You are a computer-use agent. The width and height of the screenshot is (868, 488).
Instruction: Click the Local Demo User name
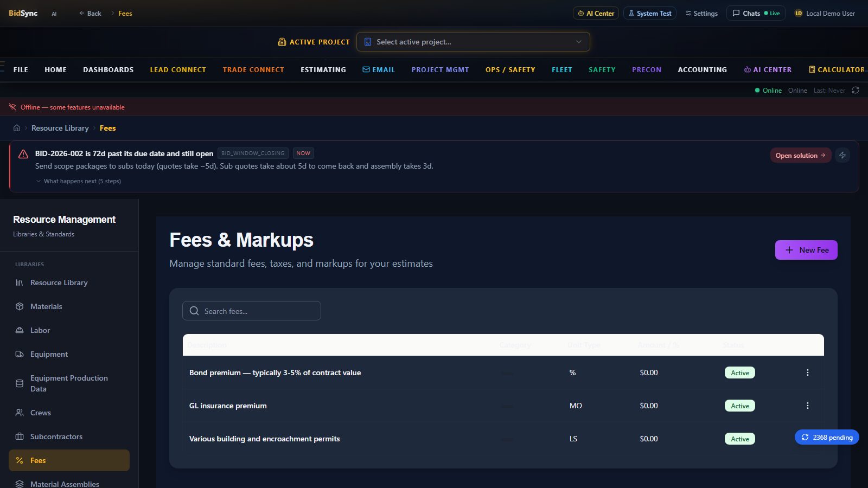point(831,13)
